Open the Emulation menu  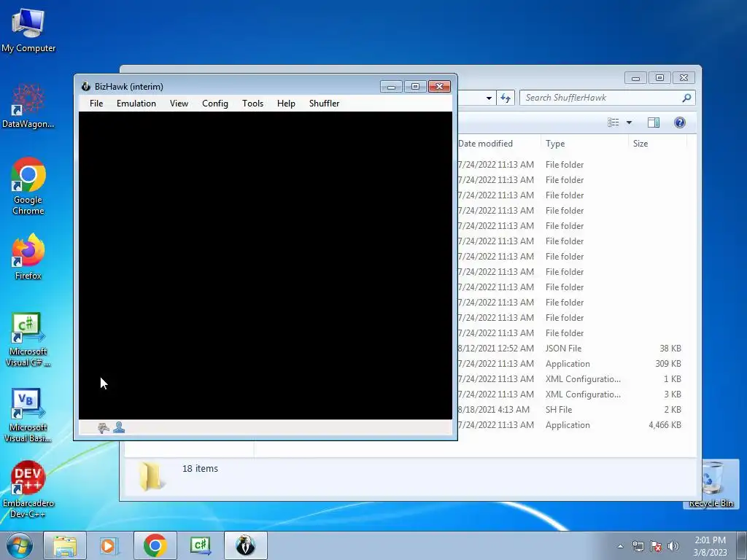tap(136, 104)
